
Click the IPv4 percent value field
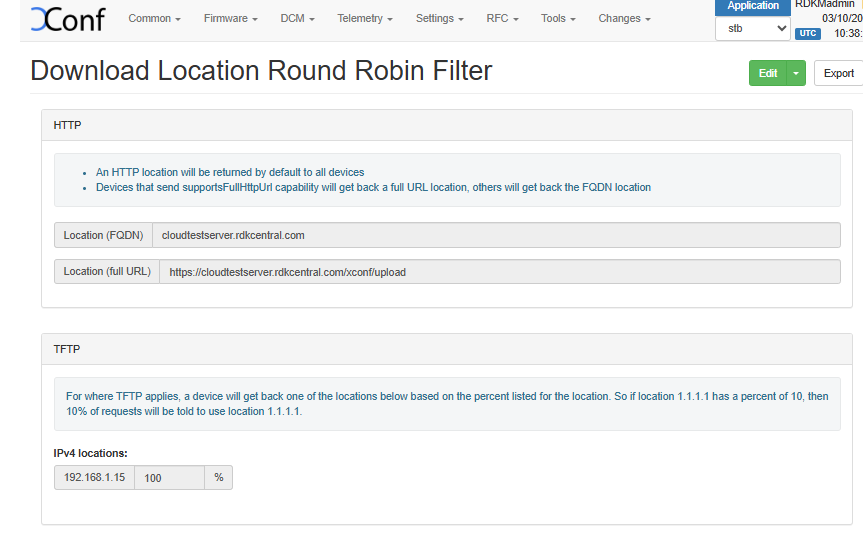point(169,478)
